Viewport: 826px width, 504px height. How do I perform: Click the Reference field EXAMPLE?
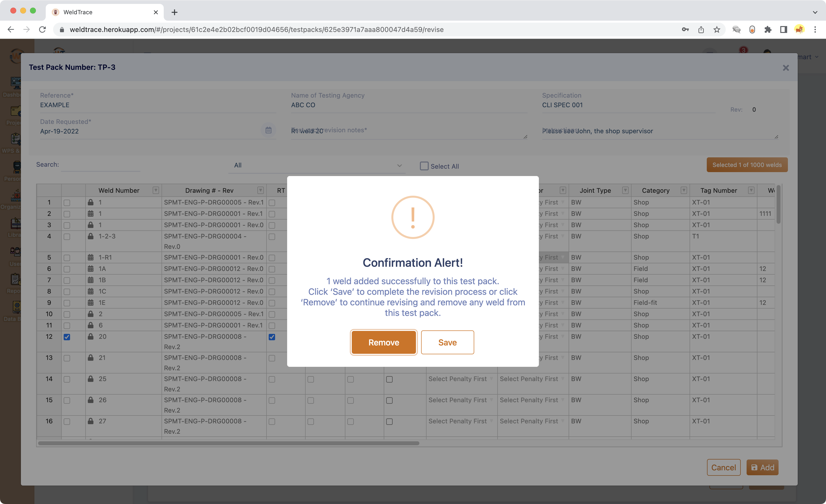pos(158,105)
